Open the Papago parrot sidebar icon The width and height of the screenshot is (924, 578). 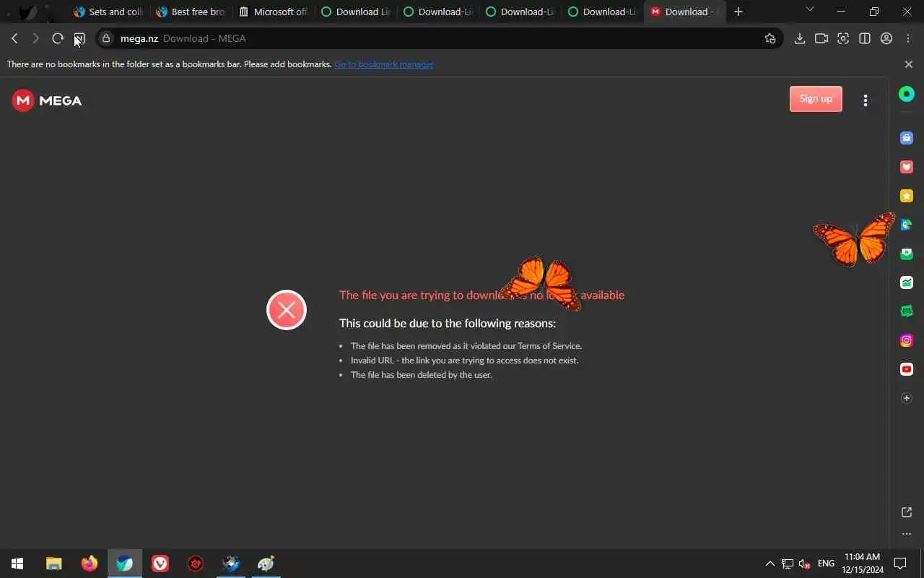click(907, 225)
